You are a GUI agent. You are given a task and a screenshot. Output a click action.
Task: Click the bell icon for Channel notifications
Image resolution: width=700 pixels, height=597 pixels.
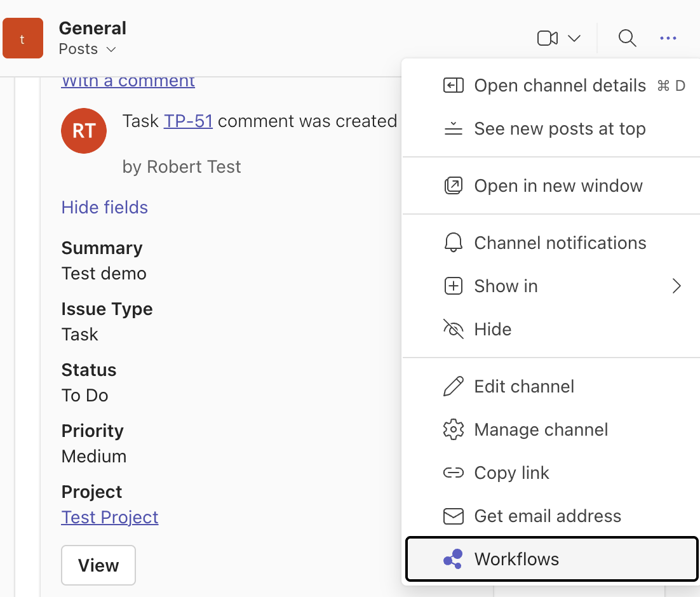point(453,243)
